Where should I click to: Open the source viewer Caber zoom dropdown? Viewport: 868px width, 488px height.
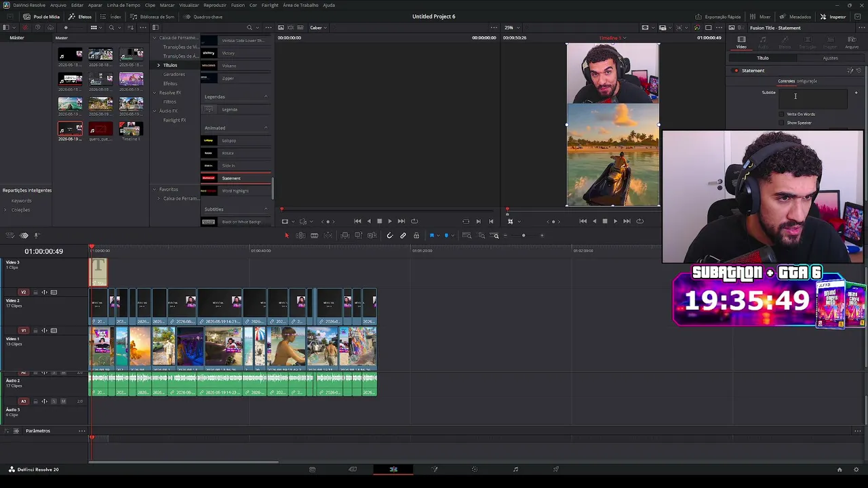[x=318, y=28]
